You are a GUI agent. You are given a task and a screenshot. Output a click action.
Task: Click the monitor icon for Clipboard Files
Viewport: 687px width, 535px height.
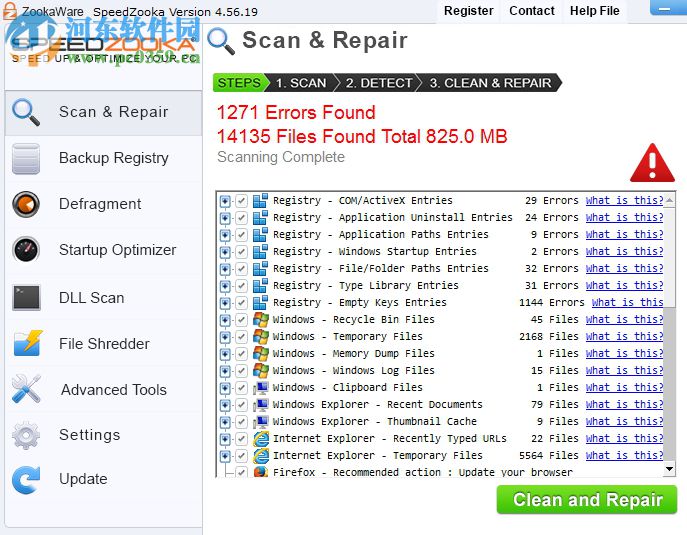tap(261, 388)
